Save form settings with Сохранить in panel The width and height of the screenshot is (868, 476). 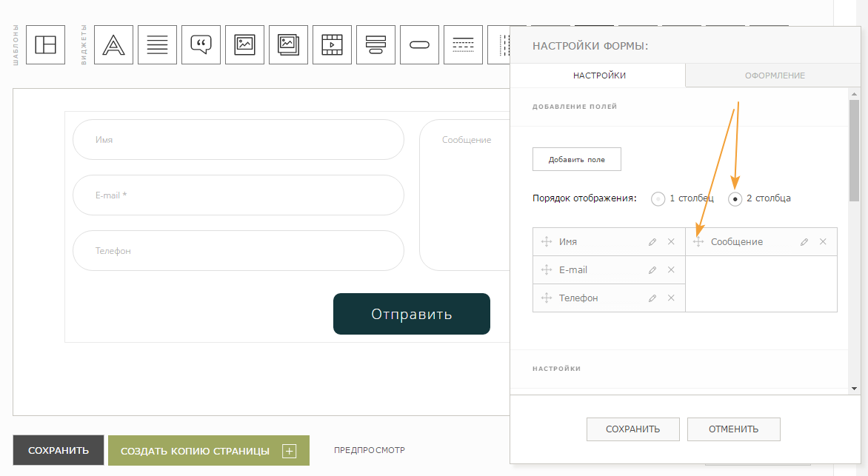click(632, 429)
